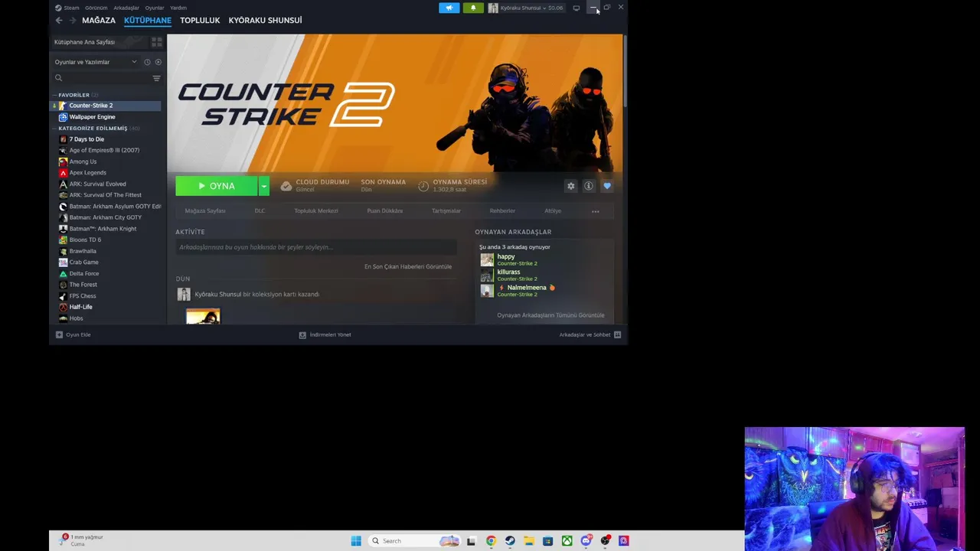980x551 pixels.
Task: Open KYŌRAKU SHUNSUİ profile tab
Action: [265, 21]
